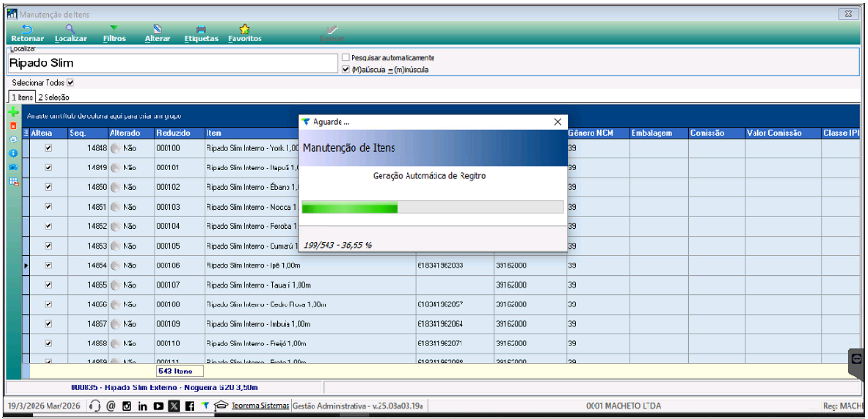Click the Localizar field containing Ripado Slim
The width and height of the screenshot is (868, 419).
point(173,63)
